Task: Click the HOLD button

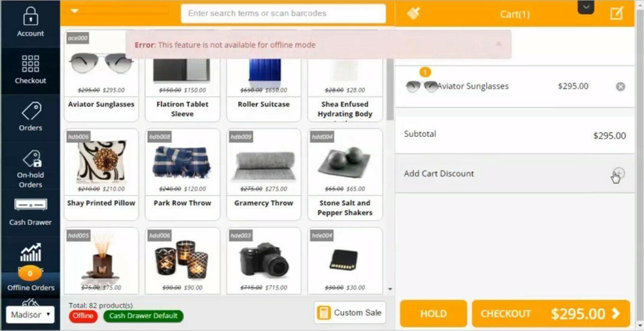Action: [433, 313]
